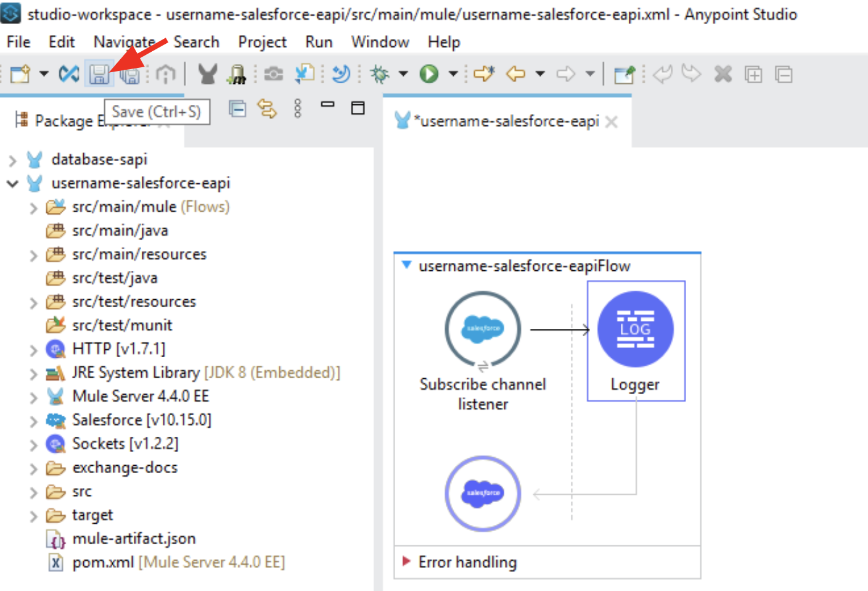
Task: Click the Save All toolbar icon
Action: pyautogui.click(x=129, y=75)
